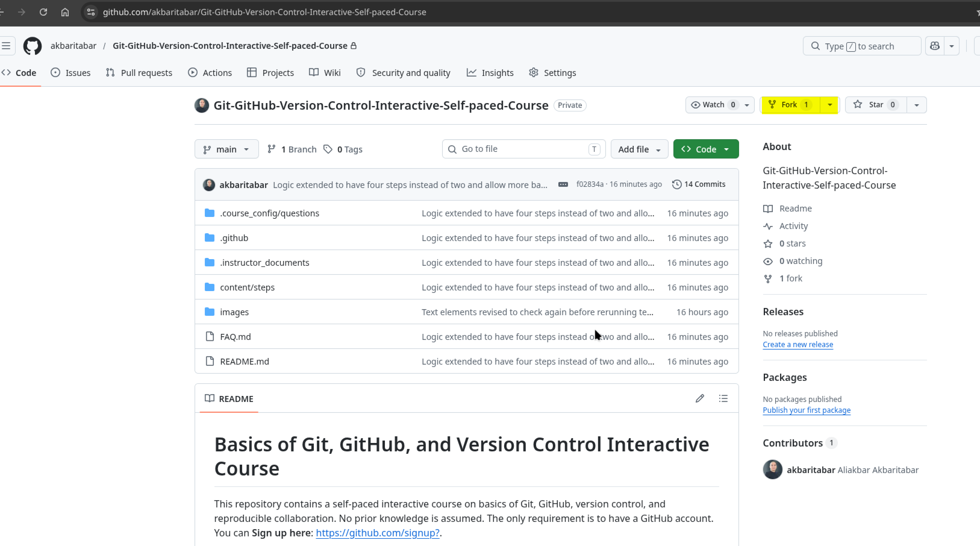Open the .github folder
This screenshot has width=980, height=546.
pos(234,238)
